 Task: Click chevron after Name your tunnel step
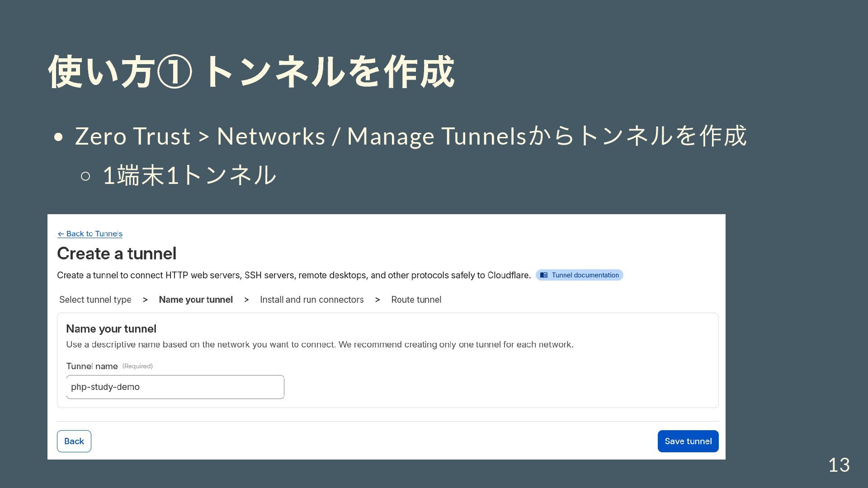246,300
